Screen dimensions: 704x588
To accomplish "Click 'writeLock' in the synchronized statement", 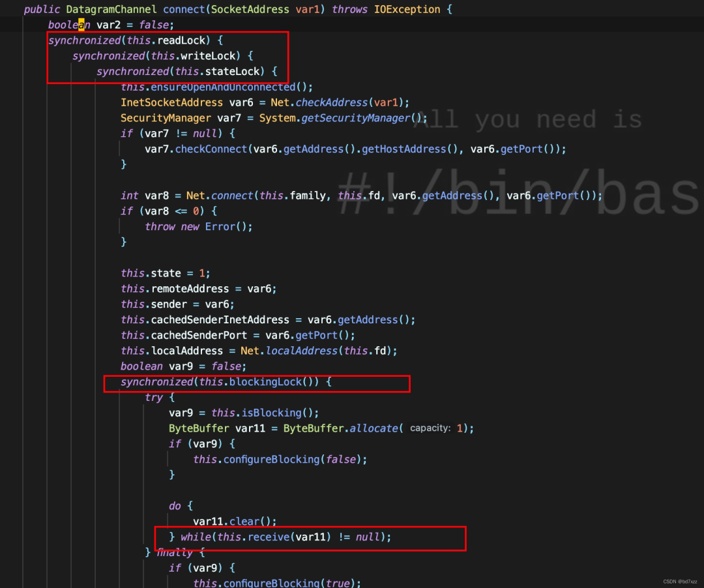I will pos(208,56).
